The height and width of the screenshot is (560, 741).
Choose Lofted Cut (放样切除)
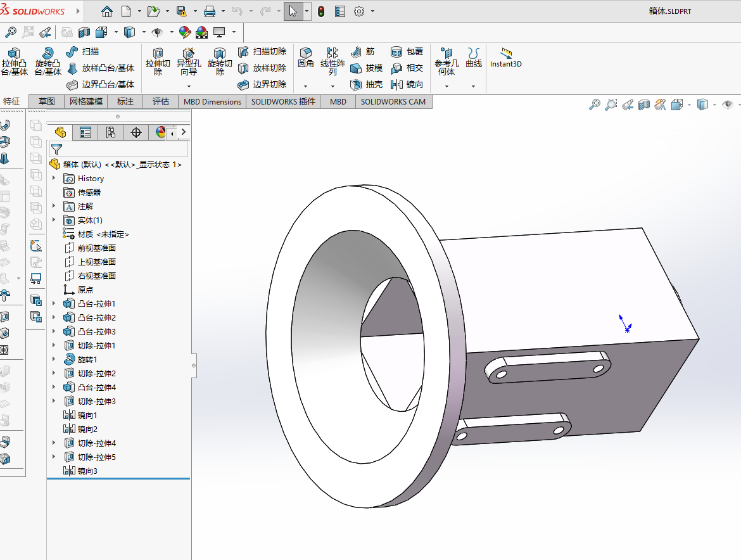pos(262,68)
